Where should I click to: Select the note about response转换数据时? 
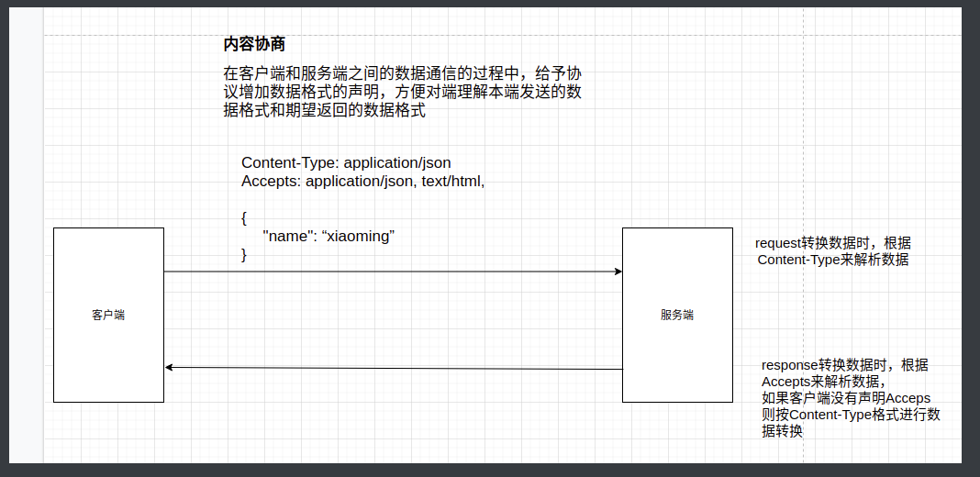851,398
